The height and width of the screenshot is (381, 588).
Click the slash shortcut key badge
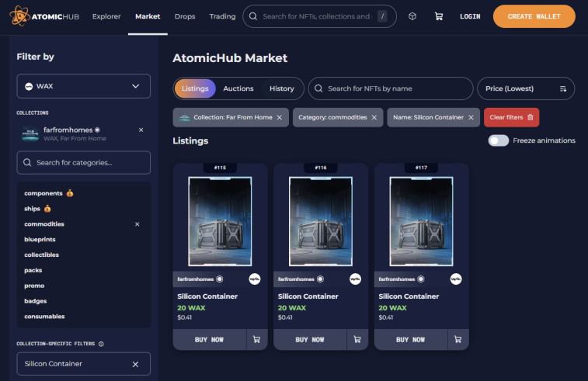(382, 16)
